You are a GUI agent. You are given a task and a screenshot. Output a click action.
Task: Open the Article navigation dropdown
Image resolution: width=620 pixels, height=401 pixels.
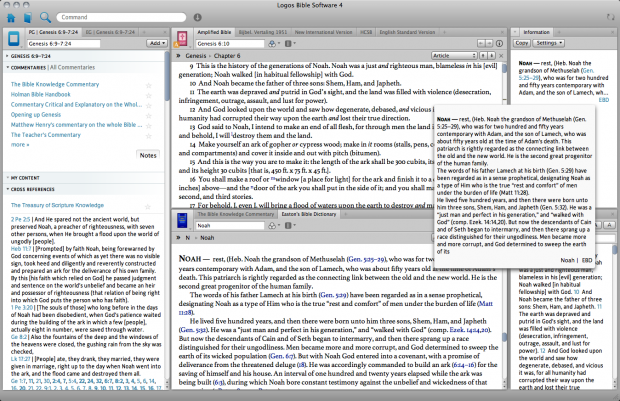[x=454, y=56]
